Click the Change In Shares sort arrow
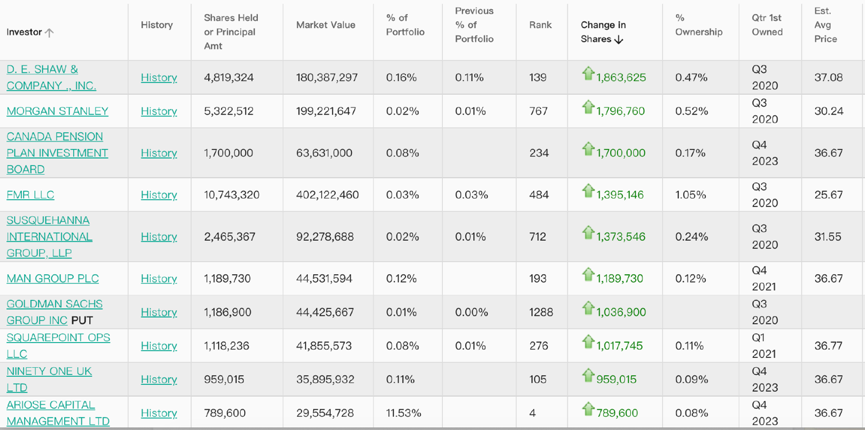This screenshot has width=865, height=430. click(x=619, y=40)
